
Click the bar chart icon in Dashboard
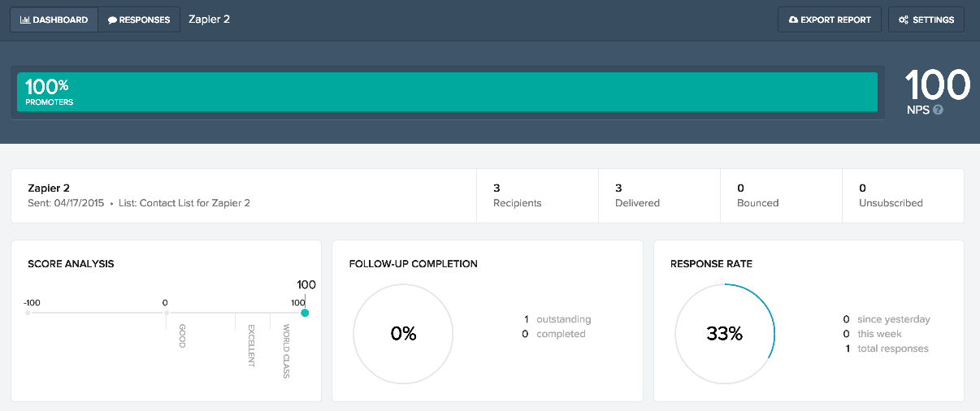pyautogui.click(x=25, y=19)
